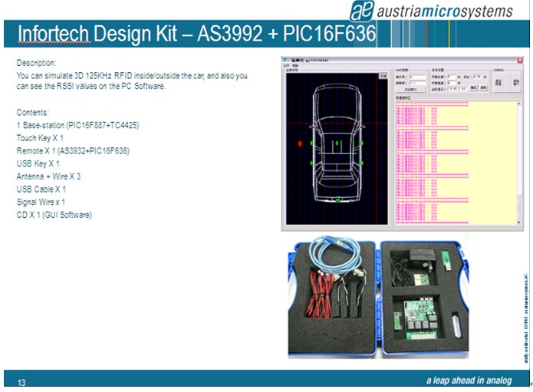Click the large button in the CONTROL group

click(498, 82)
